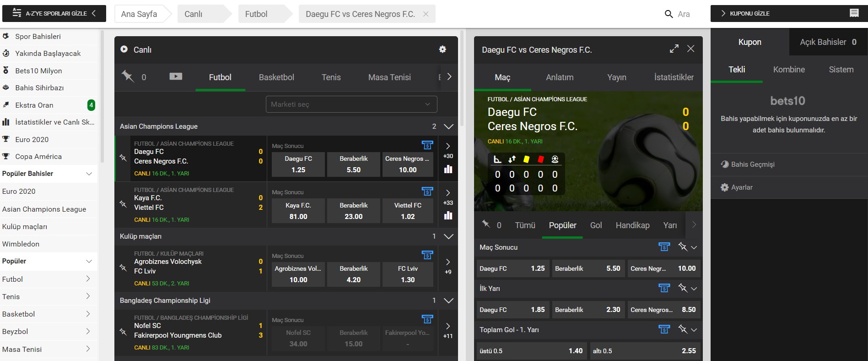The image size is (868, 361).
Task: Click the goals ball stat icon
Action: tap(555, 159)
